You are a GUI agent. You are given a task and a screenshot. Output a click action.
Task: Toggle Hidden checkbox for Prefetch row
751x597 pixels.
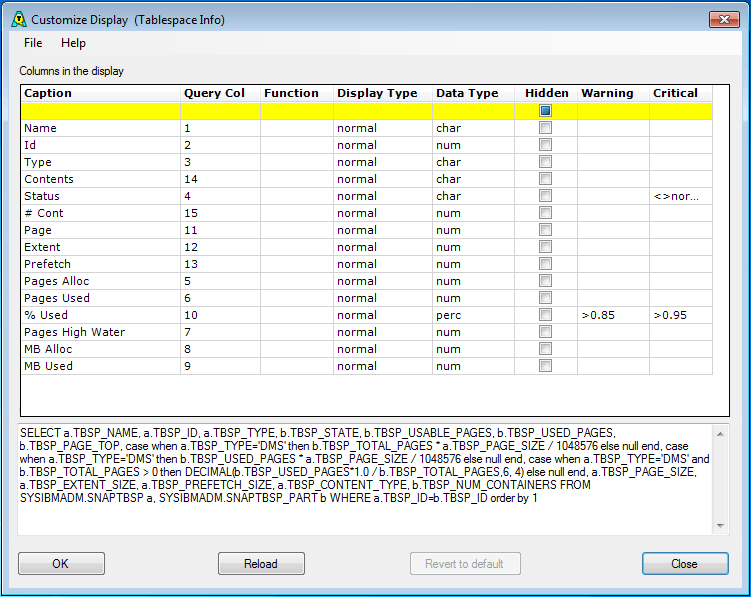[545, 264]
